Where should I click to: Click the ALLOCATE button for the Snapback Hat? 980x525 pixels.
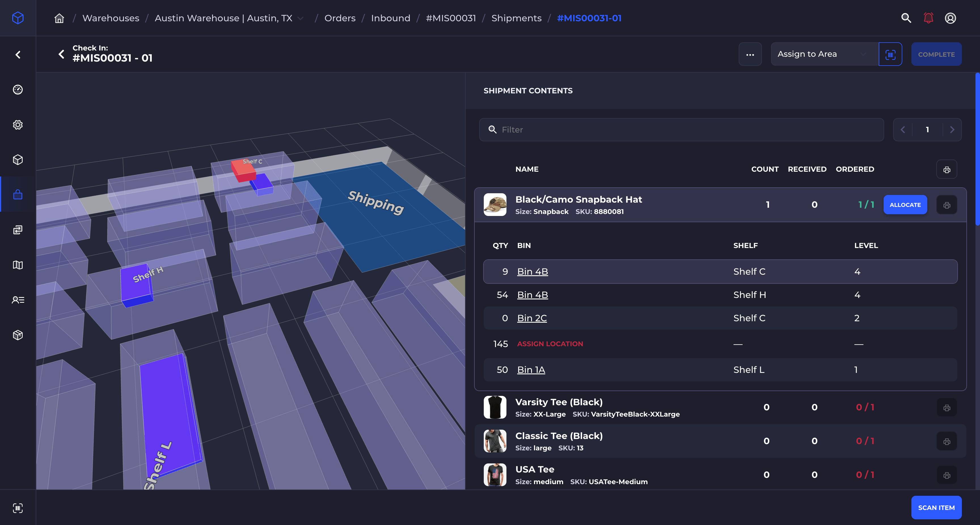tap(905, 204)
